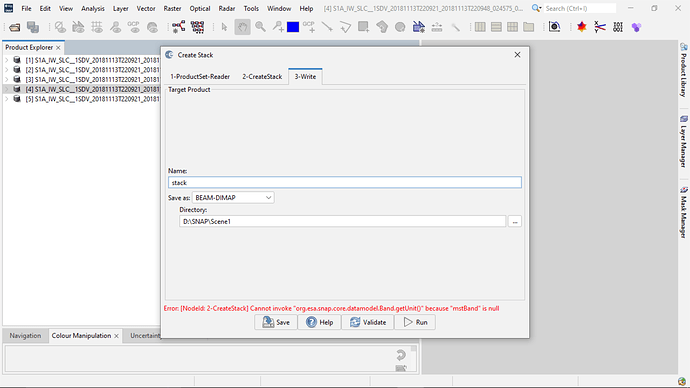Open the Vector menu
The image size is (690, 388).
146,8
